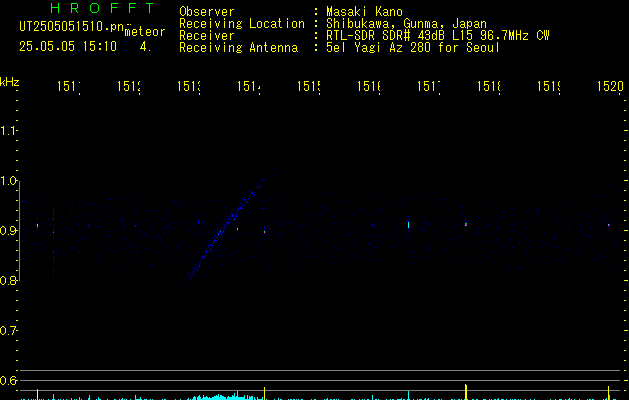
Task: Click the 'Observer' field label
Action: coord(207,11)
